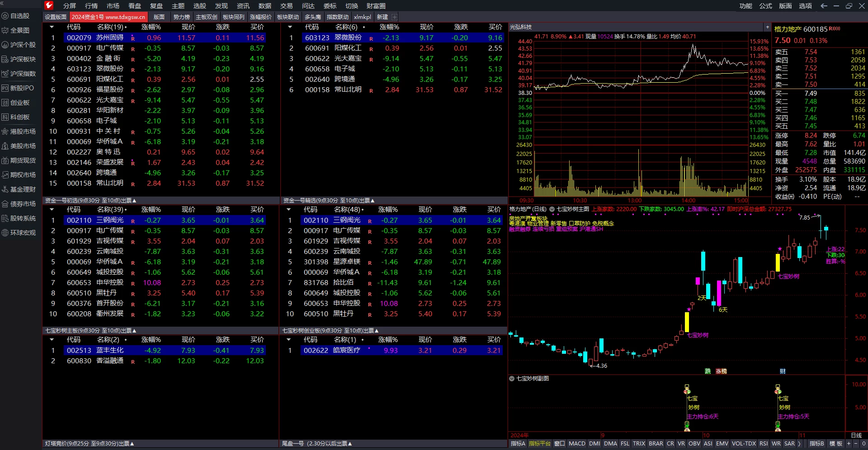Switch the sub-chart to OBV indicator
Screen dimensions: 868x450
click(x=694, y=444)
